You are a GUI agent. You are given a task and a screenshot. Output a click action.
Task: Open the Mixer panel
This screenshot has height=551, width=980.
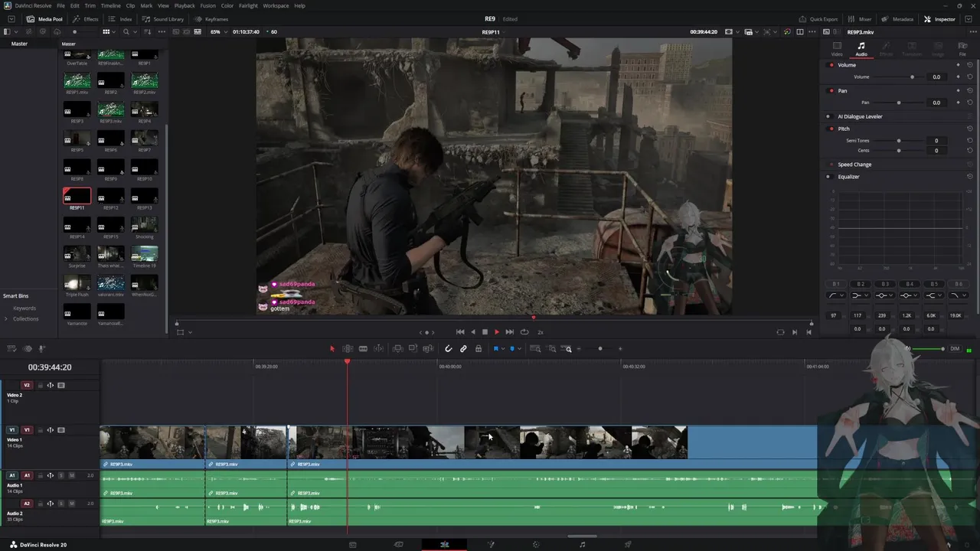tap(861, 19)
